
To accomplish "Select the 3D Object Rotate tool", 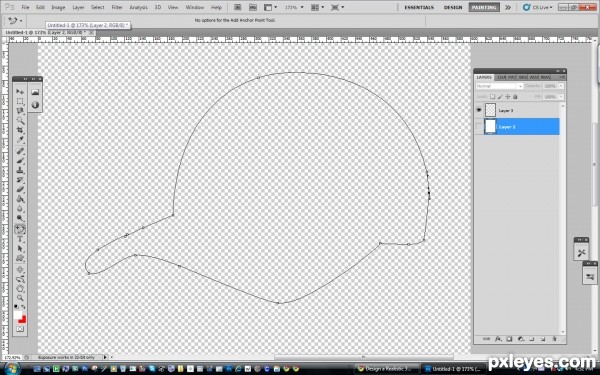I will pyautogui.click(x=20, y=270).
